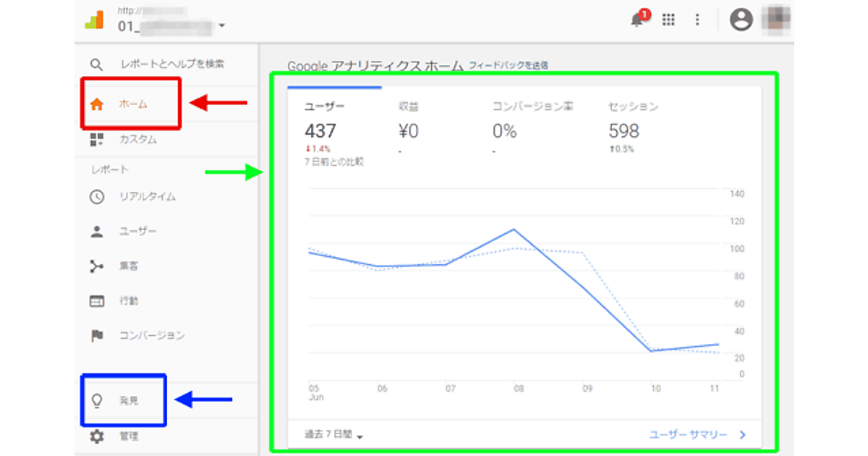Click the 437 users value
868x456 pixels.
click(x=320, y=131)
